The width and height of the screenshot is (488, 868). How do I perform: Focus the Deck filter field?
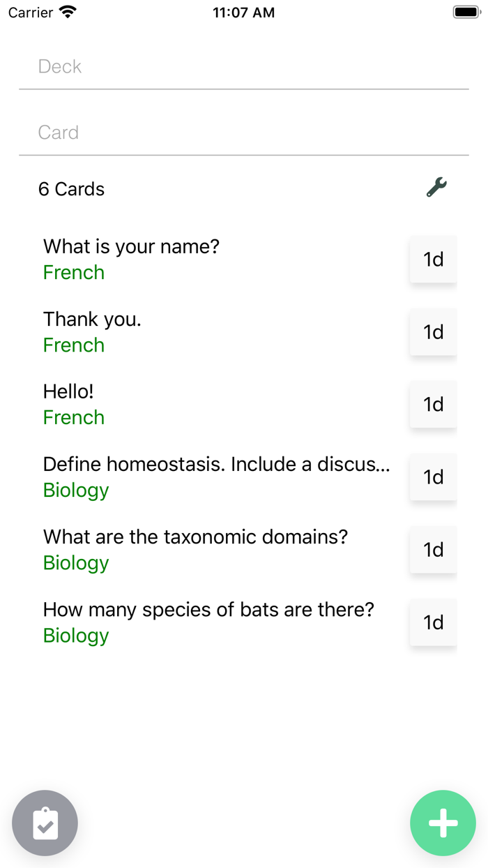[243, 67]
